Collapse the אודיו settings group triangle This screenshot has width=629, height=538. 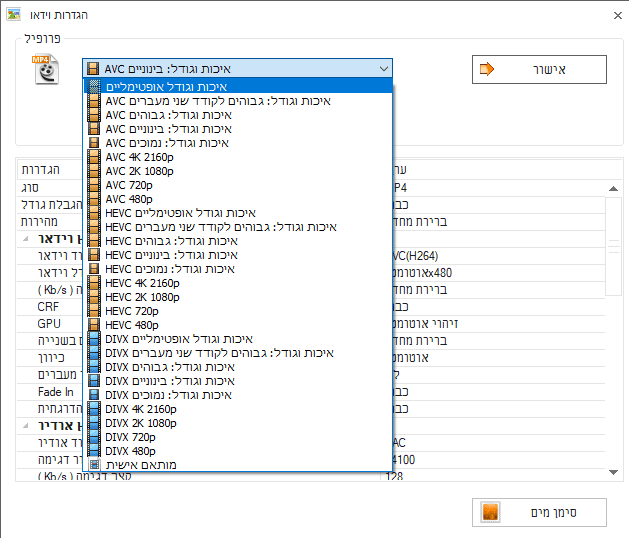click(x=26, y=425)
